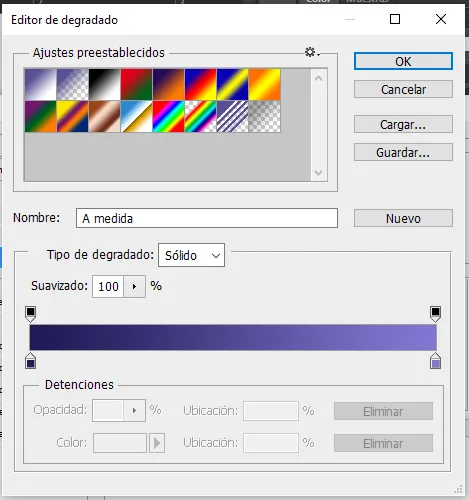
Task: Select the violet-to-orange gradient preset
Action: coord(168,85)
